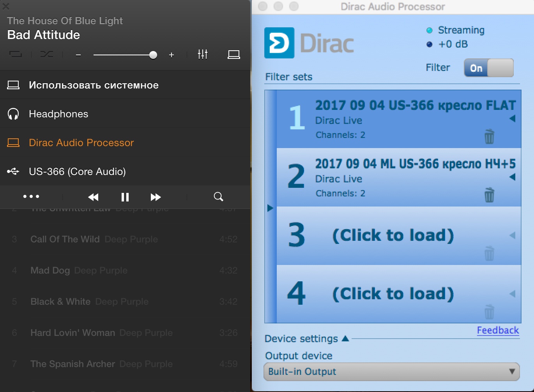Toggle shuffle playback mode
Screen dimensions: 534x392
[47, 55]
